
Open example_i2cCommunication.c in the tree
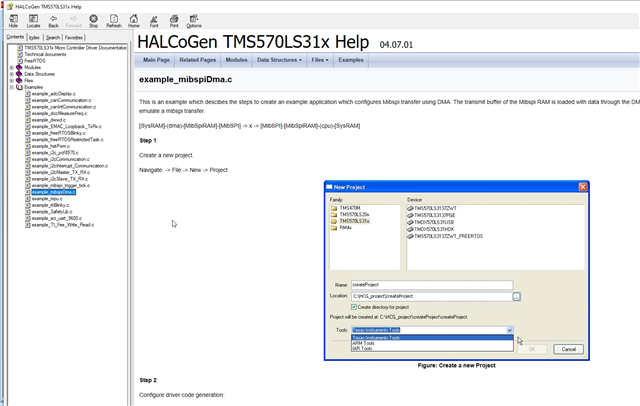point(61,159)
